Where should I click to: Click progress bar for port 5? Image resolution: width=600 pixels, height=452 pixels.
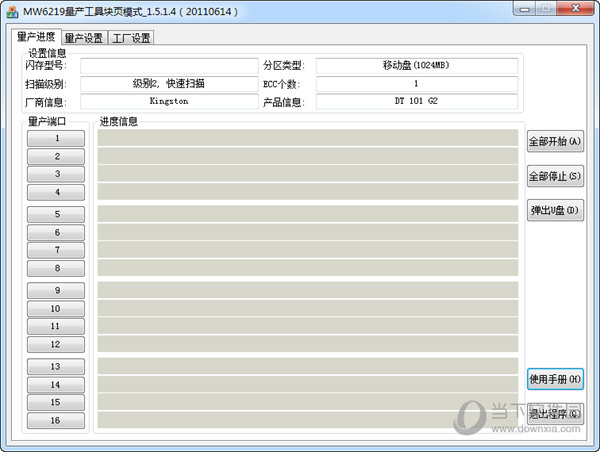(x=308, y=214)
